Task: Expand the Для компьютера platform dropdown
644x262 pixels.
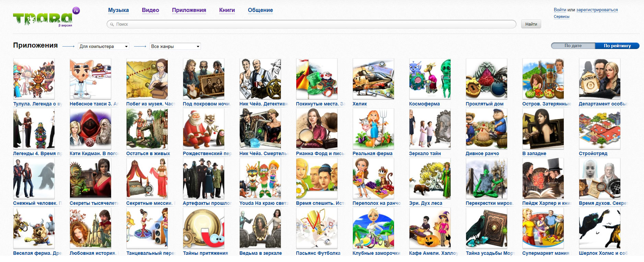Action: (x=104, y=47)
